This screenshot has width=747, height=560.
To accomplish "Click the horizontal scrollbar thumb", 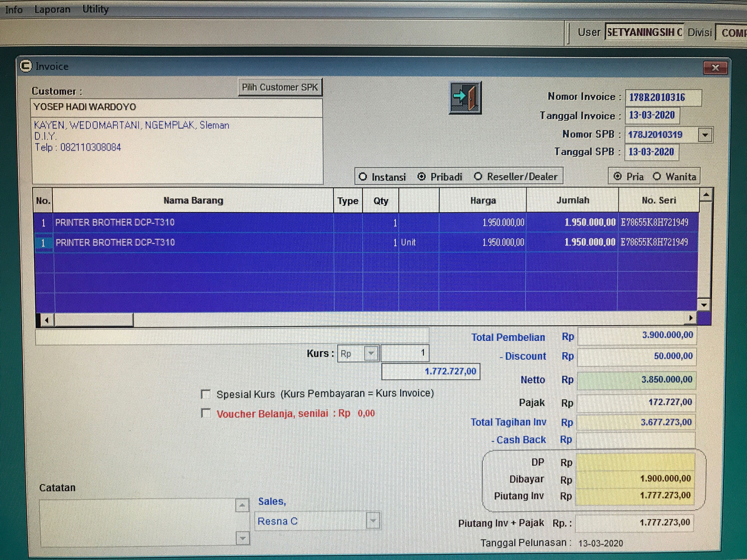I will click(94, 320).
